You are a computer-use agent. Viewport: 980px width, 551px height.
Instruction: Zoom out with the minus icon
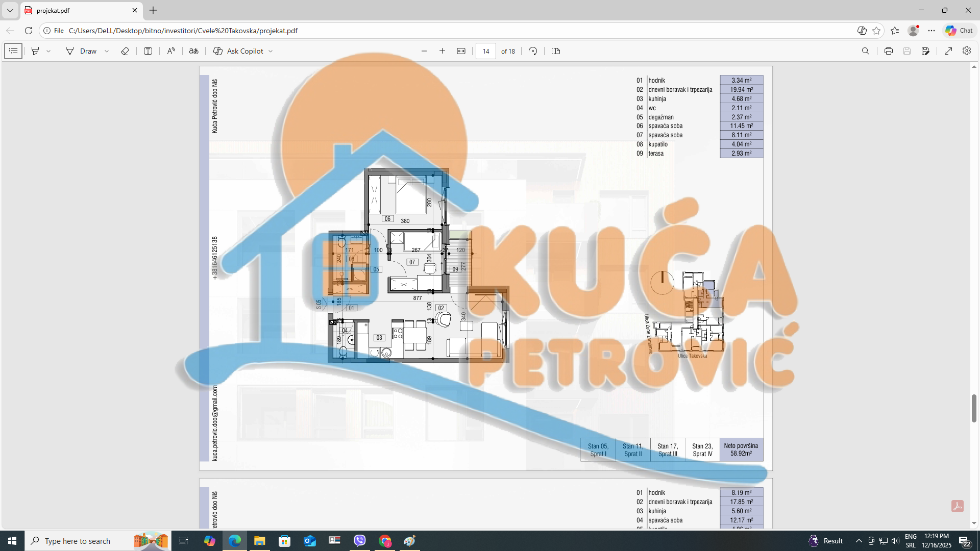424,51
